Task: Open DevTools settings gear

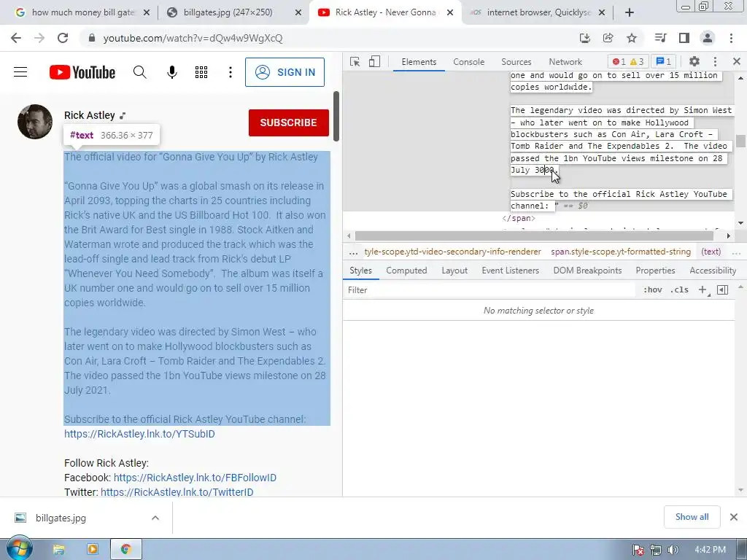Action: point(694,61)
